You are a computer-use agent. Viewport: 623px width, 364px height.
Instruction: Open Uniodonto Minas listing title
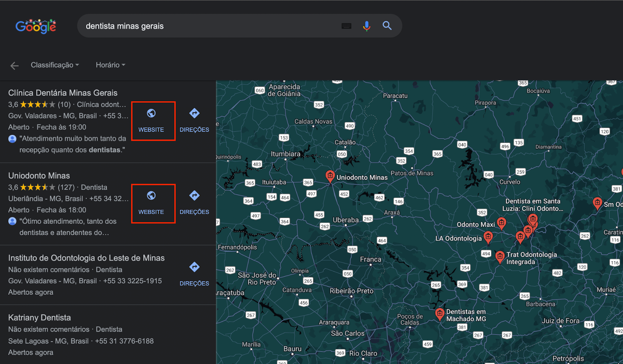39,176
